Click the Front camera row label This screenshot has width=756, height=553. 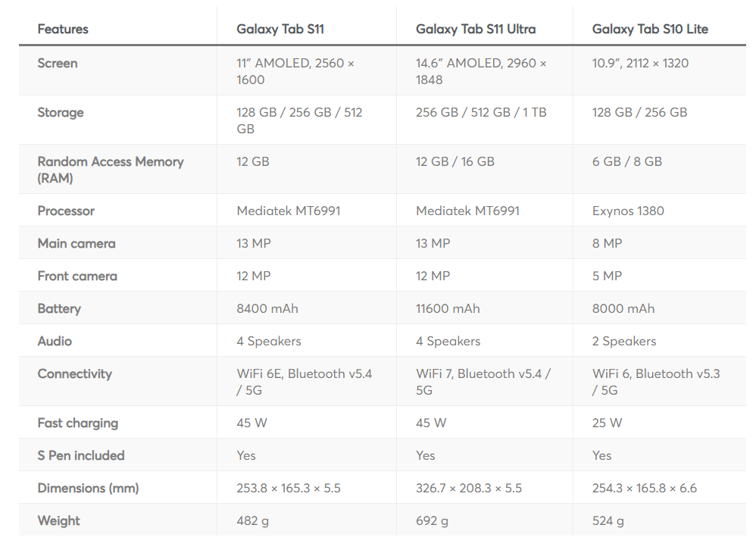click(x=77, y=276)
